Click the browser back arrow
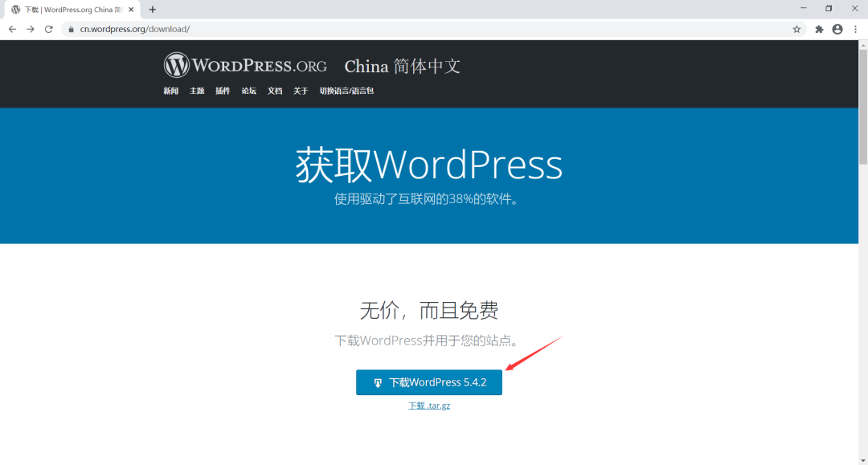This screenshot has height=465, width=868. pos(12,29)
